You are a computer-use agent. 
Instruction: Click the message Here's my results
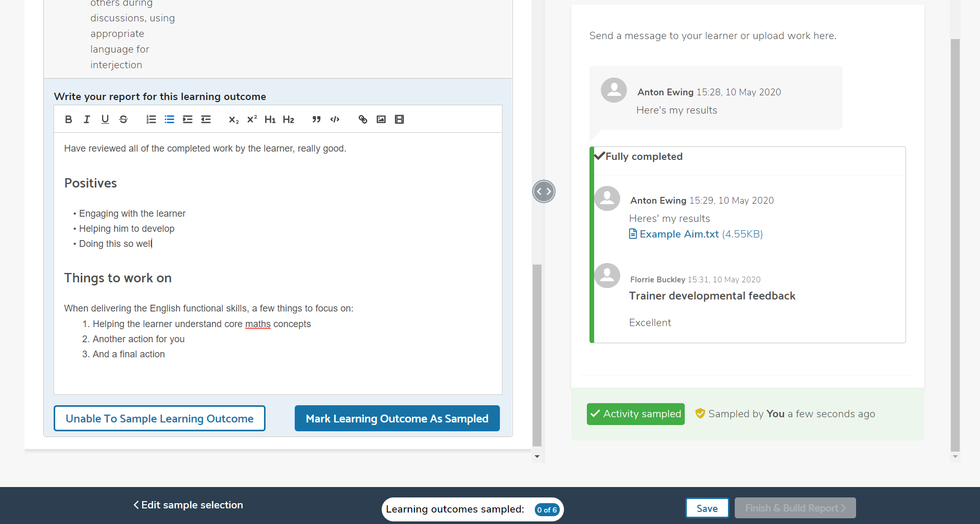click(676, 110)
